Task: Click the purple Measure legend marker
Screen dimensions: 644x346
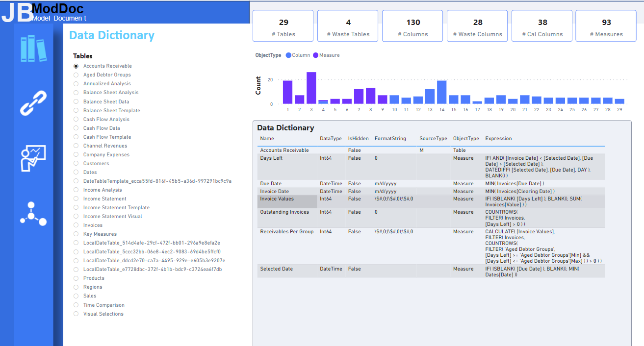Action: pyautogui.click(x=316, y=55)
